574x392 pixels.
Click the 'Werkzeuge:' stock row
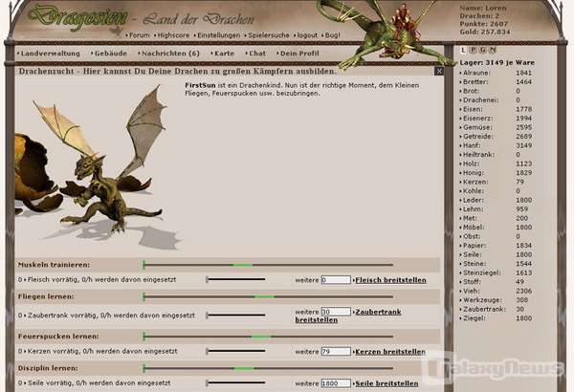pos(496,300)
